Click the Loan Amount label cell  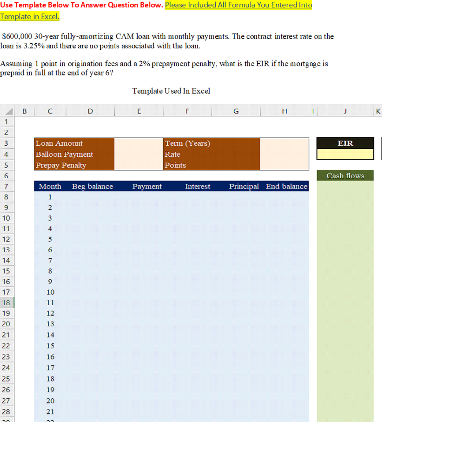pos(74,143)
